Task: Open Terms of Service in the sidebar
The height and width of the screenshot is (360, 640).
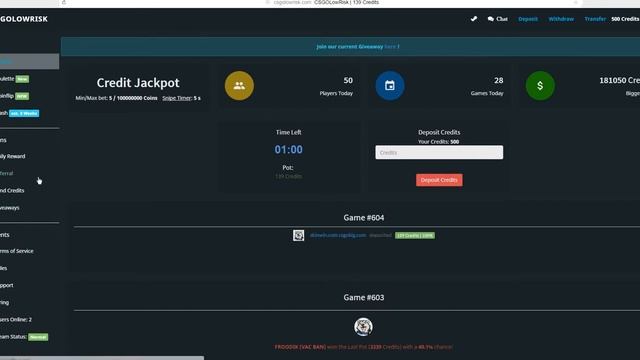Action: click(17, 251)
